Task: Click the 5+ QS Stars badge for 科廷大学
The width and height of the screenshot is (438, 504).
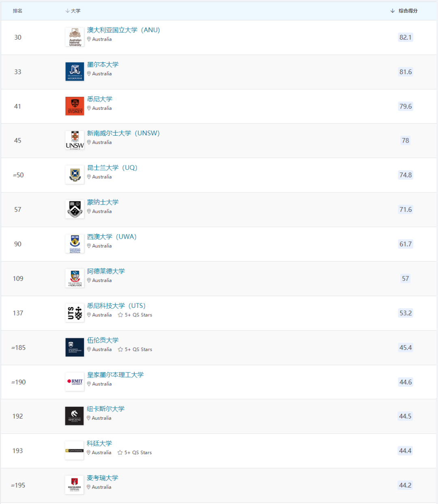Action: click(x=135, y=453)
